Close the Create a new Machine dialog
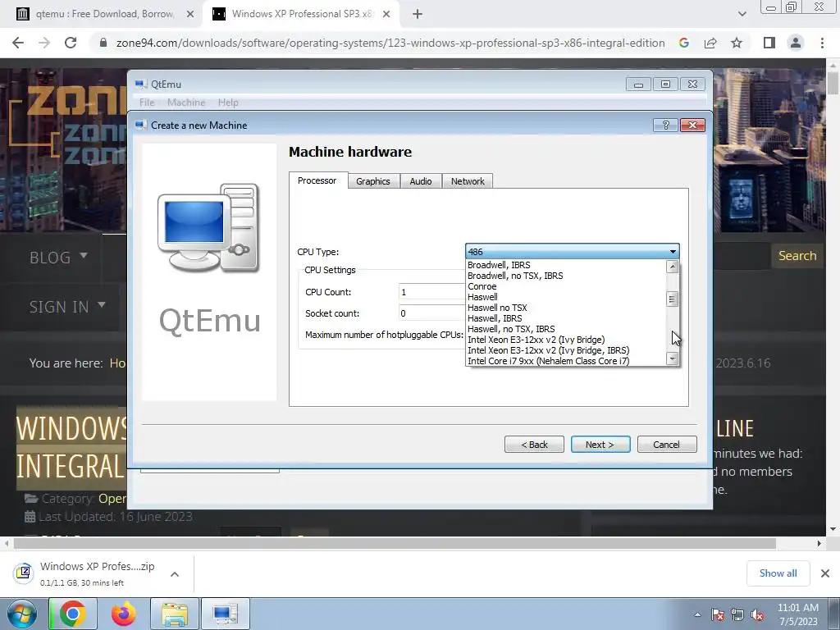Screen dimensions: 840x630 coord(692,125)
